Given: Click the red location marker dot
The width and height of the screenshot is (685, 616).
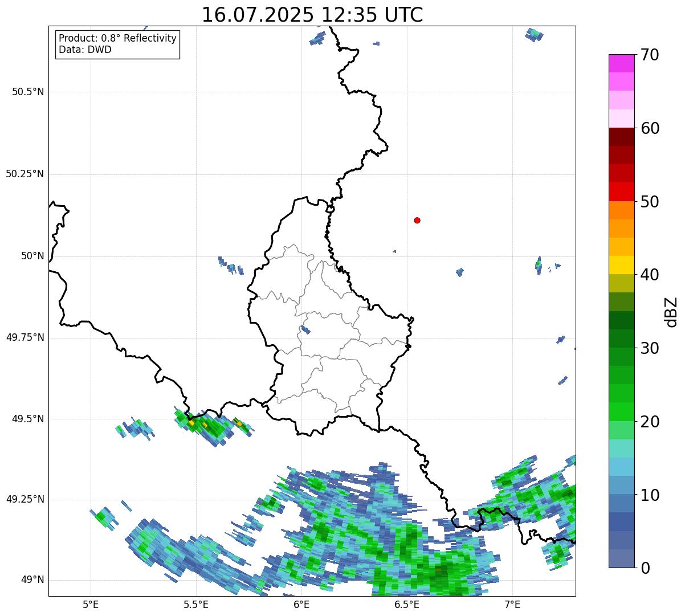Looking at the screenshot, I should (x=417, y=220).
